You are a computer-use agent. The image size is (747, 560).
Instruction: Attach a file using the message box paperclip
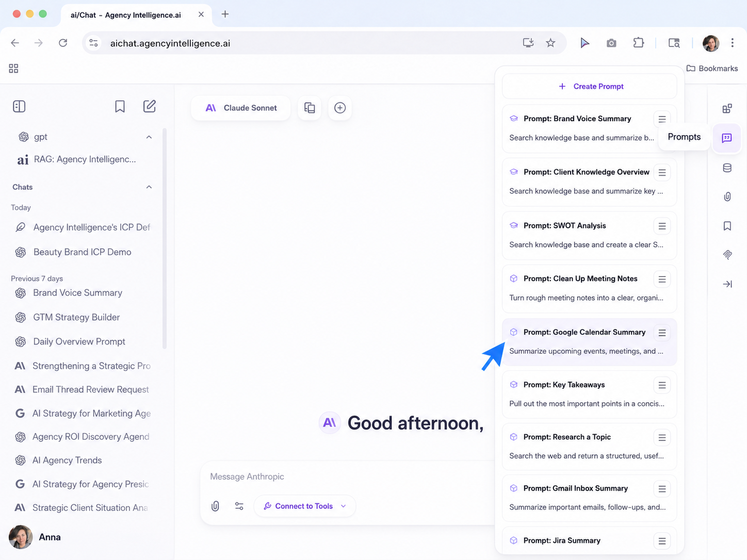(x=215, y=506)
